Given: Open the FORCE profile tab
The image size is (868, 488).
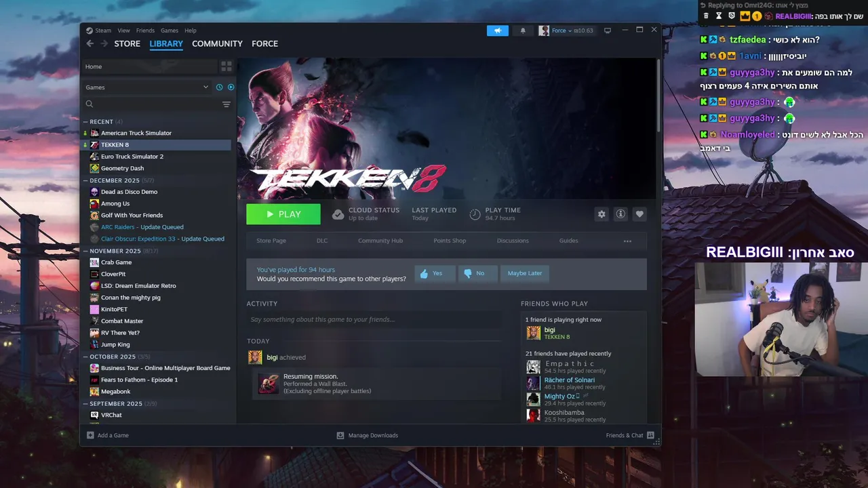Looking at the screenshot, I should click(x=264, y=43).
